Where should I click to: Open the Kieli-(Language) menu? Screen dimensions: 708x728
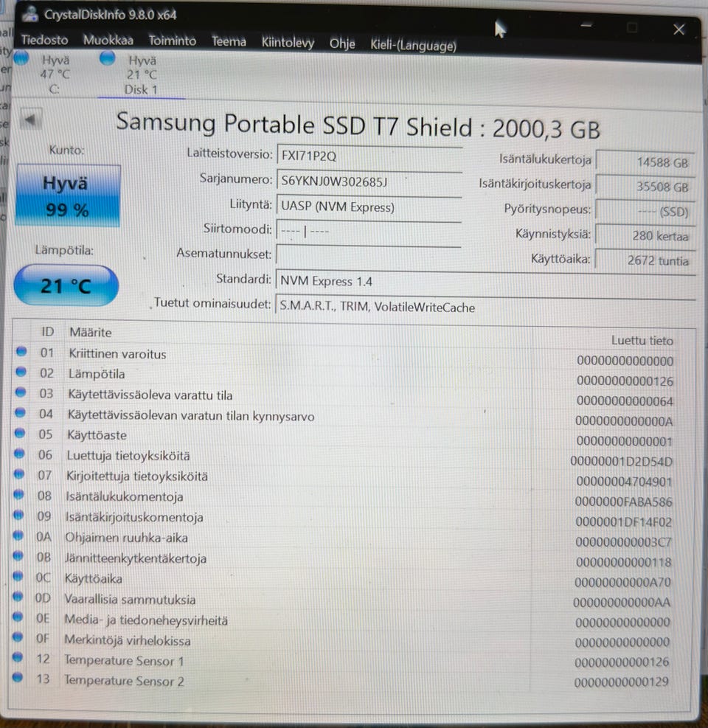(413, 46)
